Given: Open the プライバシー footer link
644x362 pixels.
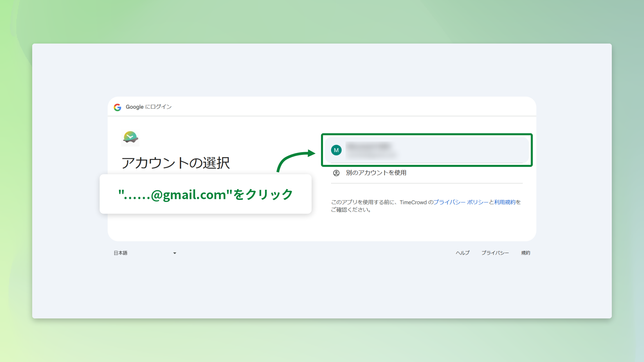Looking at the screenshot, I should coord(495,253).
